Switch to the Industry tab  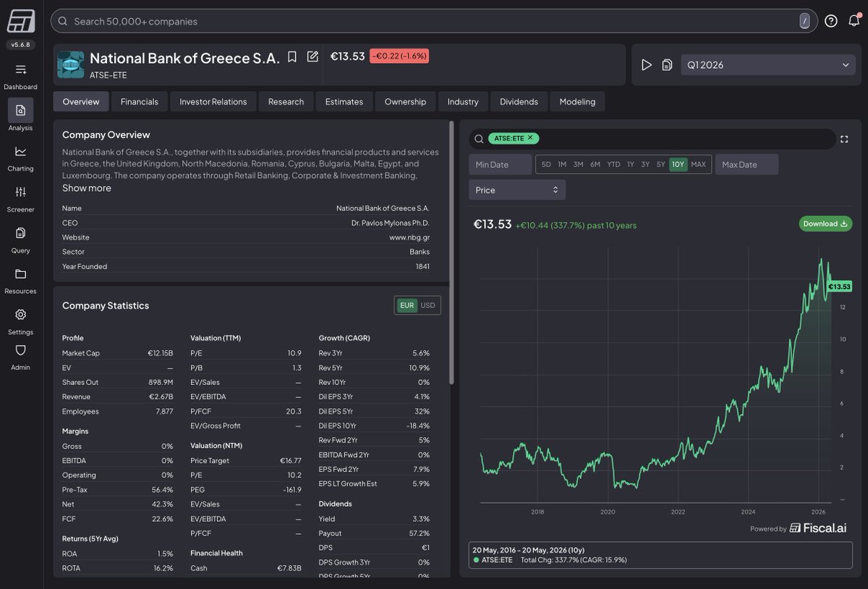(x=463, y=102)
